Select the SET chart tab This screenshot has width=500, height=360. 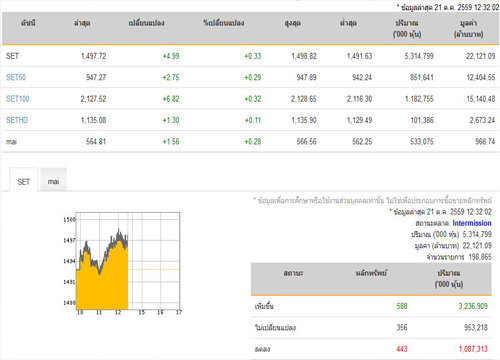23,181
